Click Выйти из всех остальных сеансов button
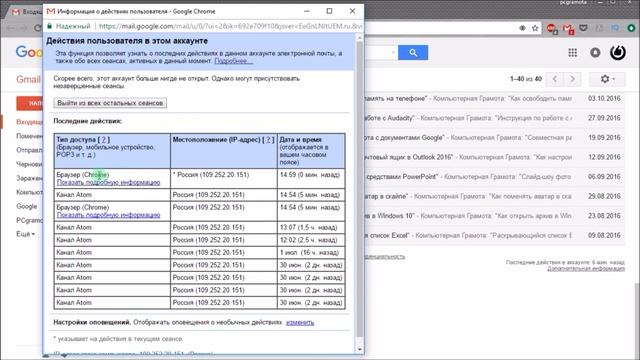Image resolution: width=640 pixels, height=360 pixels. [x=110, y=103]
